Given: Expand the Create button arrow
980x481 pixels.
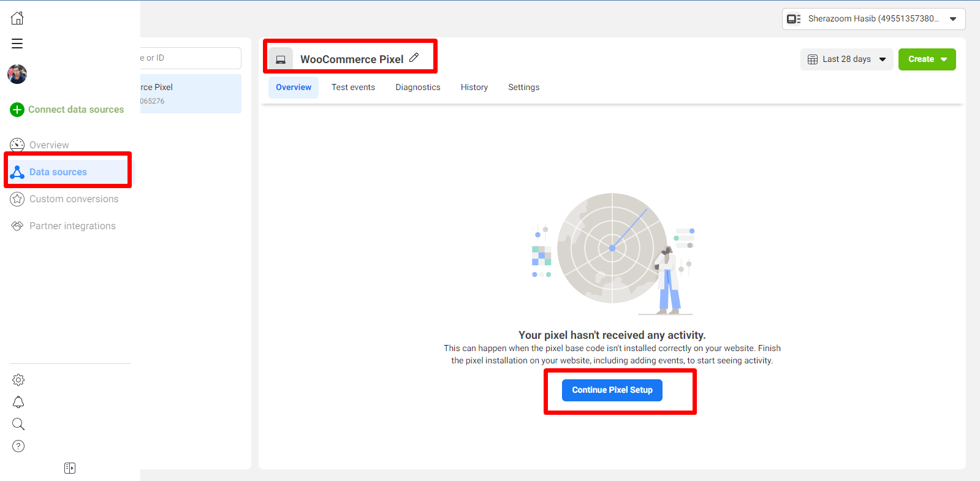Looking at the screenshot, I should tap(944, 59).
